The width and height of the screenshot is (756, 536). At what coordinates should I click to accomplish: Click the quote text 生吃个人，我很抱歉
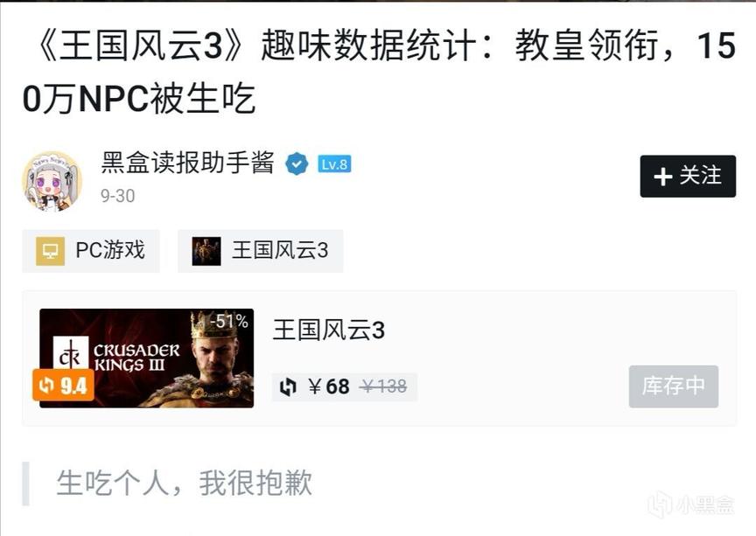[x=184, y=483]
